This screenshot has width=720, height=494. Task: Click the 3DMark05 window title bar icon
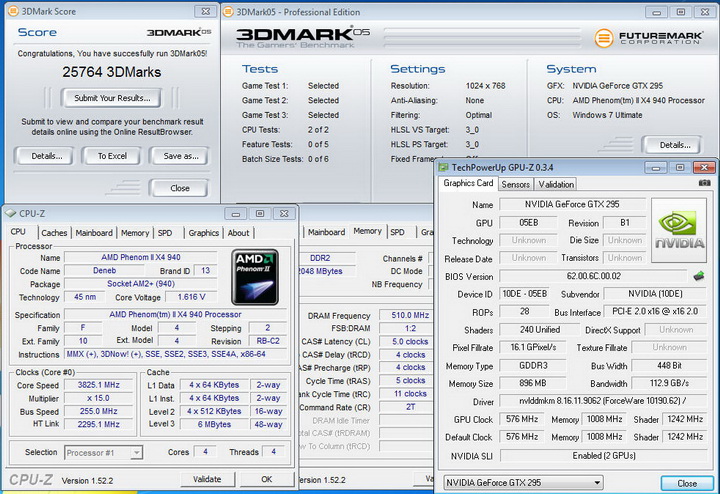[228, 11]
